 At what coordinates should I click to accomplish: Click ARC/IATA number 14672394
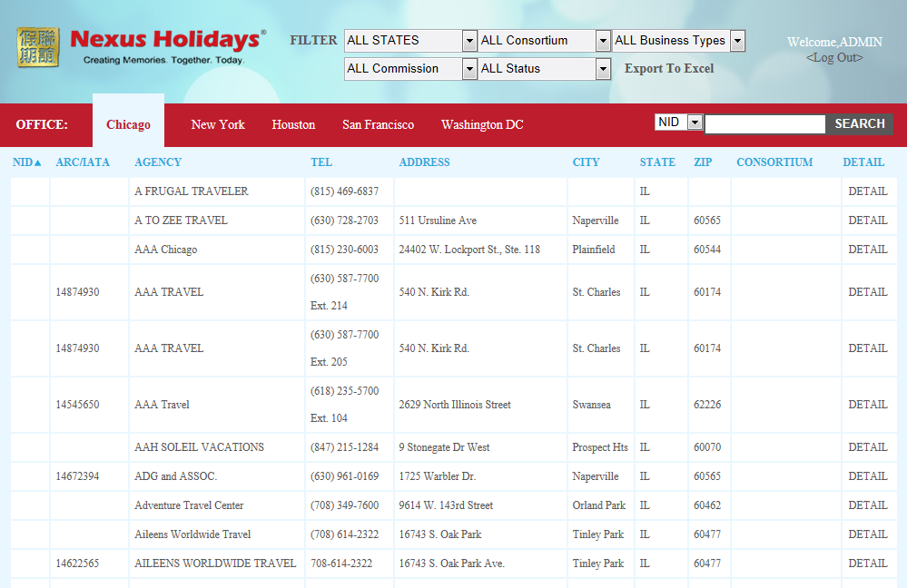77,475
